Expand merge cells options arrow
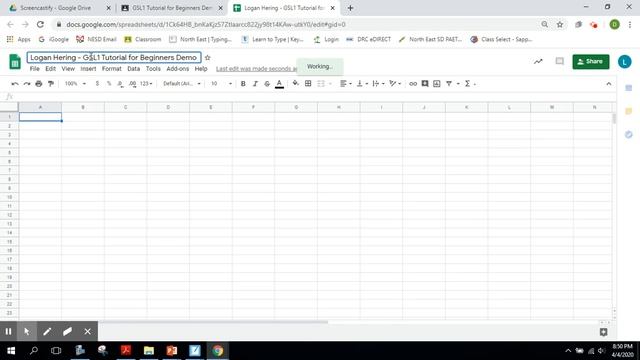640x360 pixels. coord(330,84)
